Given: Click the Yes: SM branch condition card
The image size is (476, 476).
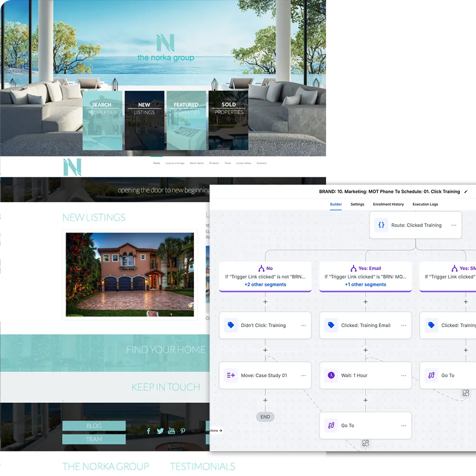Looking at the screenshot, I should coord(448,276).
